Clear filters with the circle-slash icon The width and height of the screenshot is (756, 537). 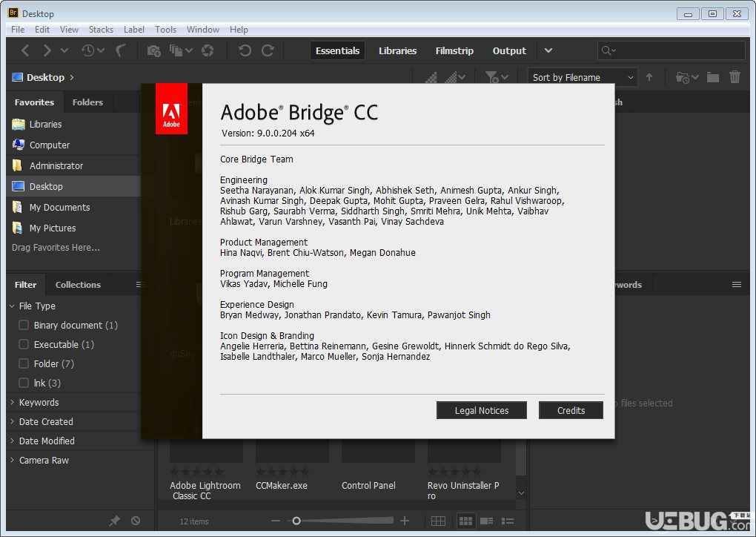pyautogui.click(x=136, y=521)
